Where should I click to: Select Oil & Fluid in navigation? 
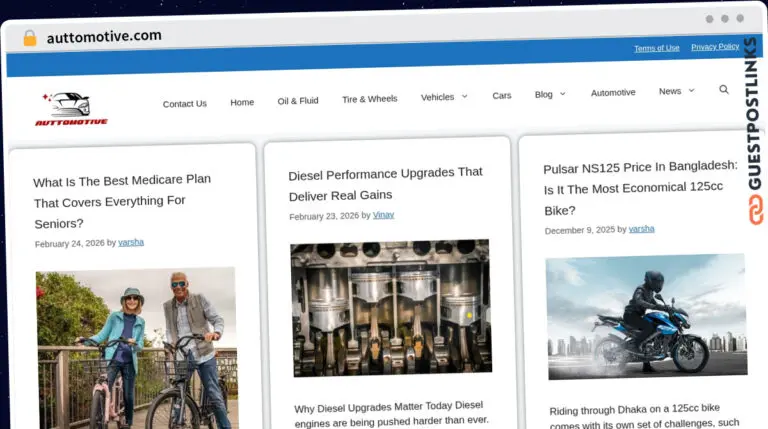pos(298,101)
